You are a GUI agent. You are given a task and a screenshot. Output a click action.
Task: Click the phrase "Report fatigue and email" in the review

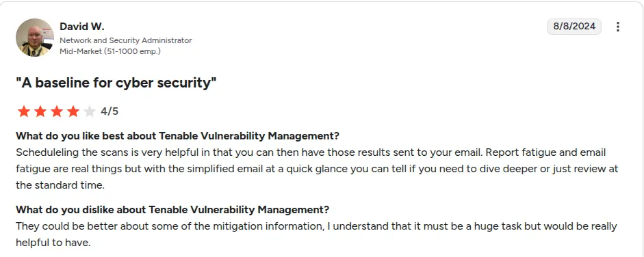548,152
